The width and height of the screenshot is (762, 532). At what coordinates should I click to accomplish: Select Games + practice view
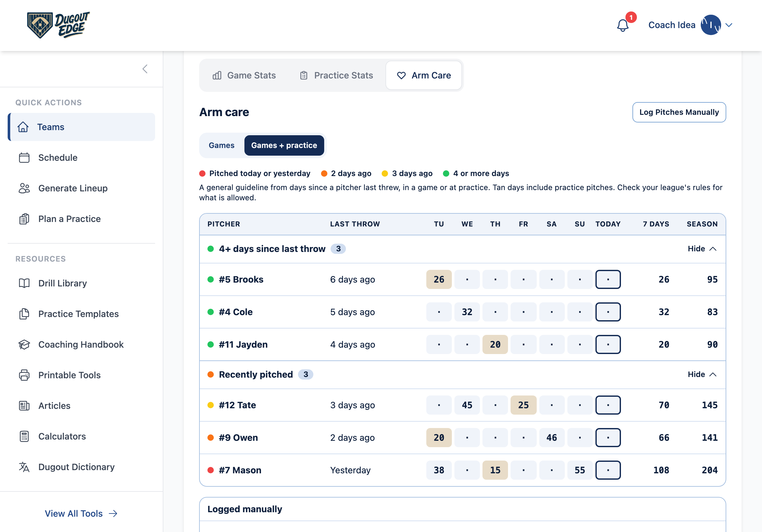(x=284, y=145)
